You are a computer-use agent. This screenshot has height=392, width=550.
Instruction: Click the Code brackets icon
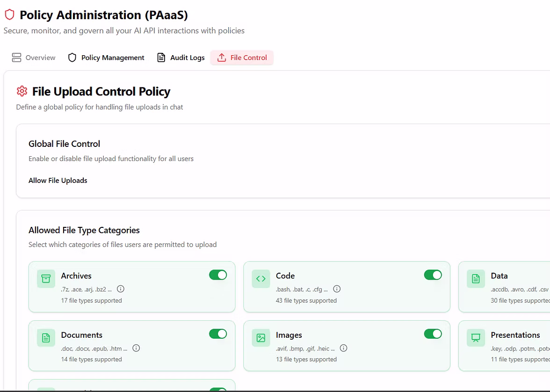(x=261, y=279)
